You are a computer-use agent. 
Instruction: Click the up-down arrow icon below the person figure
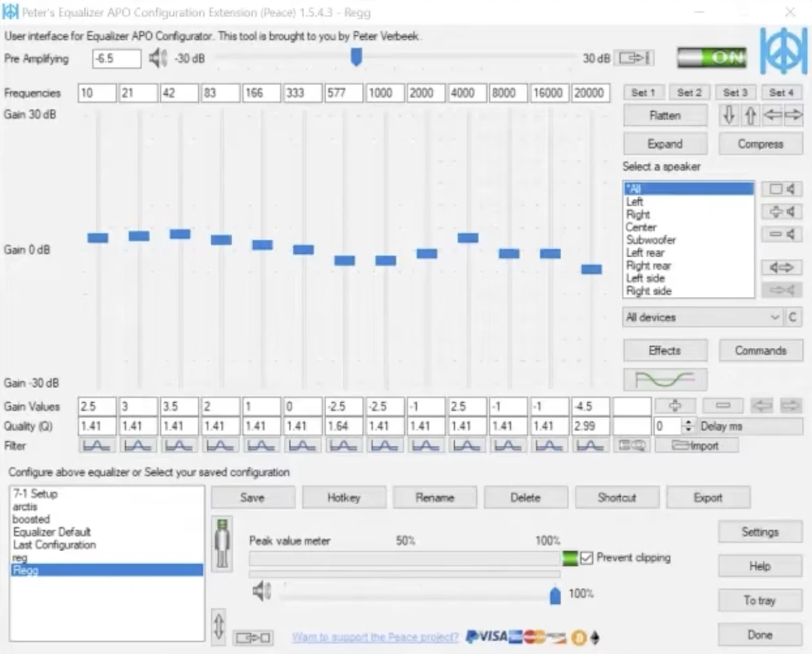(219, 627)
